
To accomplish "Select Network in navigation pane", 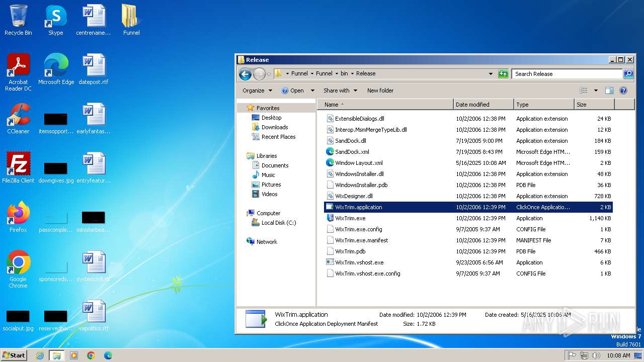I will (267, 242).
